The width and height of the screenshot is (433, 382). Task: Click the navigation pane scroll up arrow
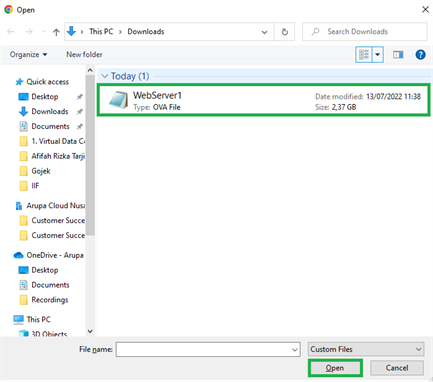coord(90,70)
